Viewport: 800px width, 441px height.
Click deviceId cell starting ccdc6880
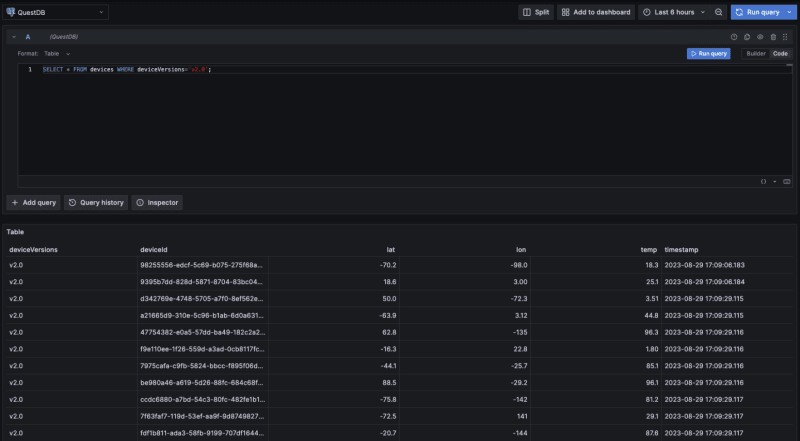pyautogui.click(x=202, y=400)
